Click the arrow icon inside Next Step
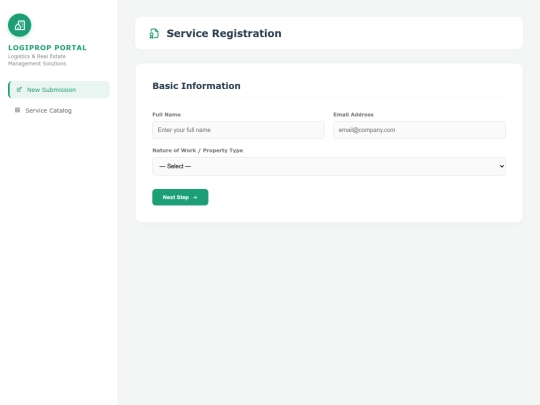The width and height of the screenshot is (540, 405). pyautogui.click(x=195, y=197)
